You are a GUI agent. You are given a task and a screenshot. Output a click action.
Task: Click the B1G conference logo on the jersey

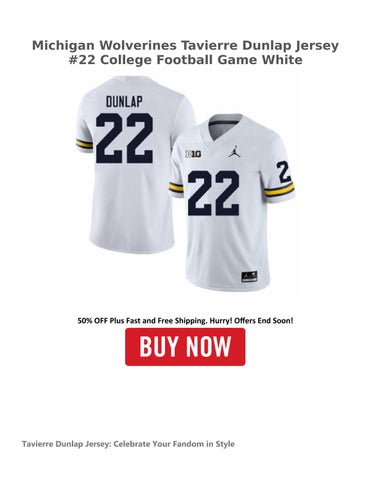pyautogui.click(x=193, y=154)
